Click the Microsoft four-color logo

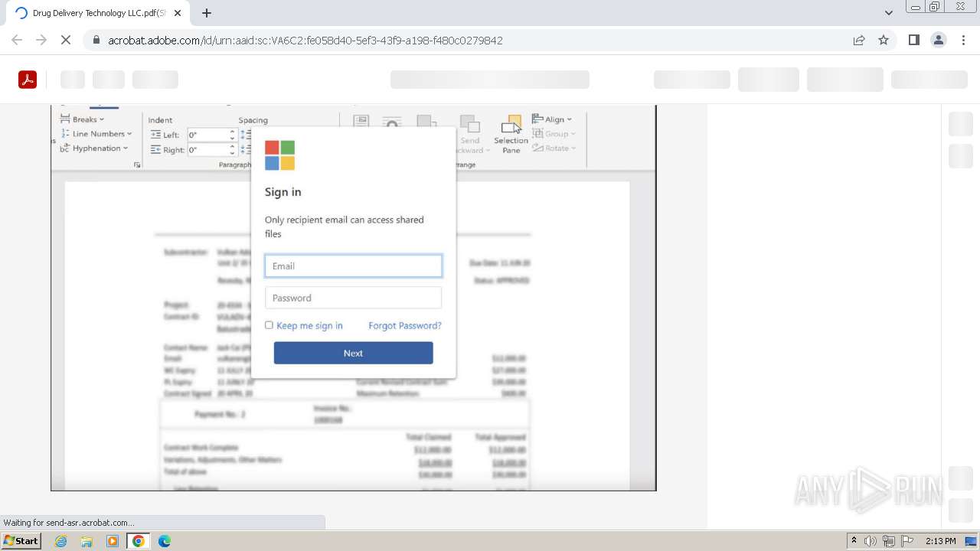click(x=279, y=155)
